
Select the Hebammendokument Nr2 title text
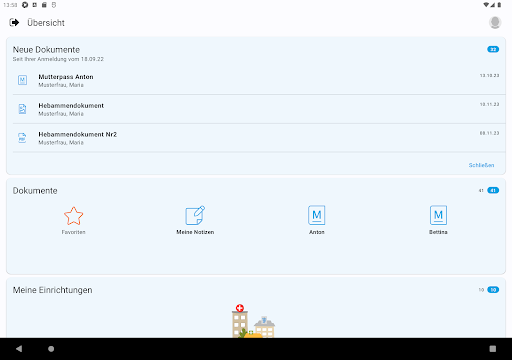coord(78,134)
